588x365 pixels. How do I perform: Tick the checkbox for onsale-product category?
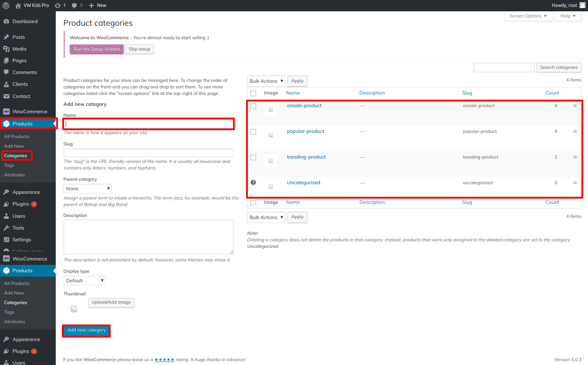(253, 106)
